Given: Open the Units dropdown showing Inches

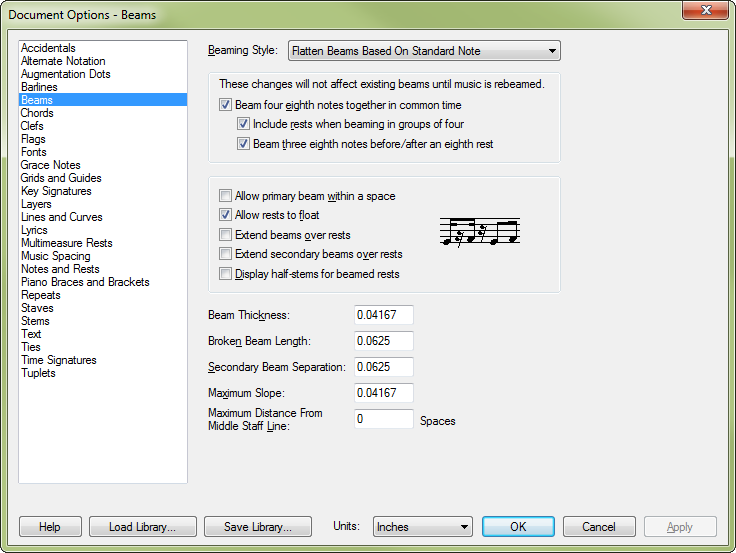Looking at the screenshot, I should 422,527.
